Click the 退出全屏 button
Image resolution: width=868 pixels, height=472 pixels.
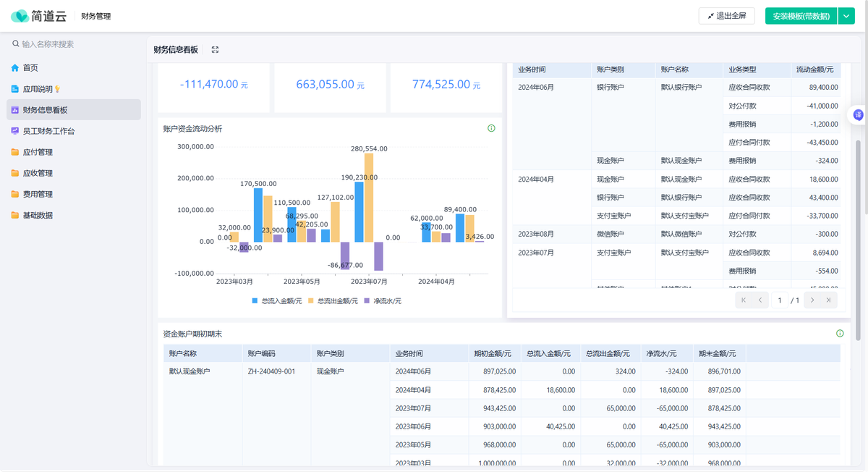click(727, 16)
